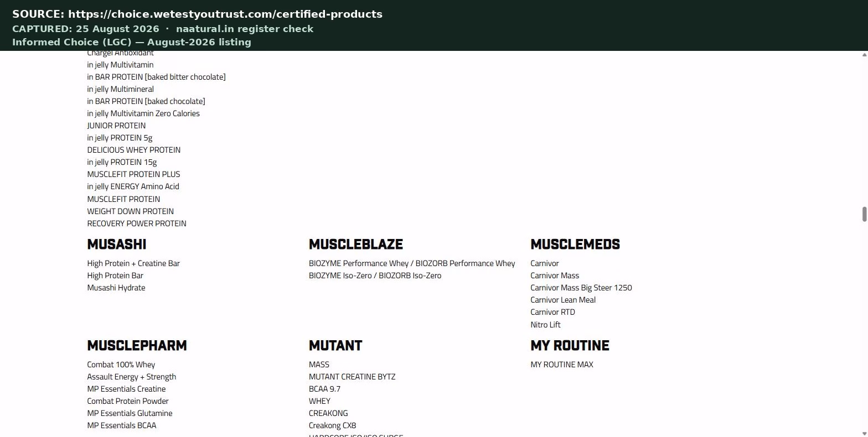Click in jelly PROTEIN 5g entry

point(120,138)
